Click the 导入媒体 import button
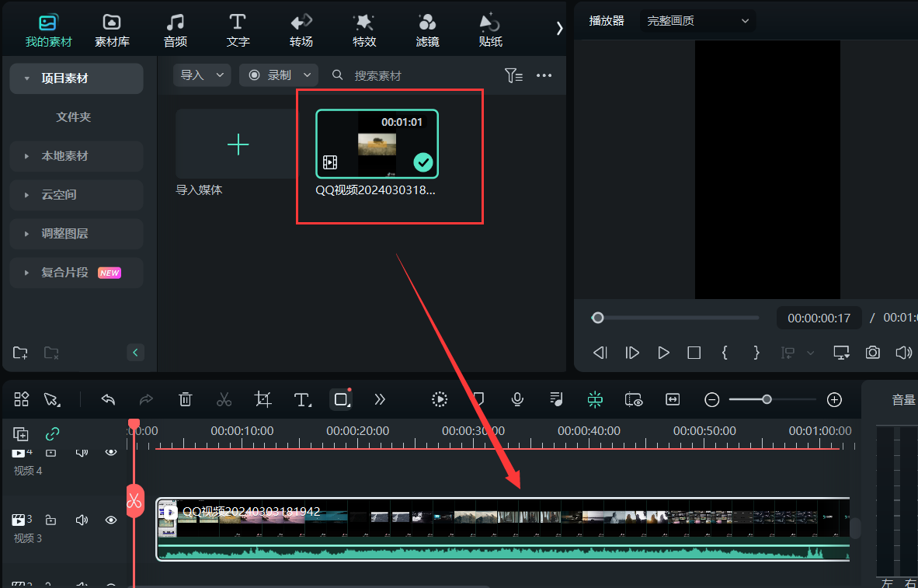 tap(238, 144)
